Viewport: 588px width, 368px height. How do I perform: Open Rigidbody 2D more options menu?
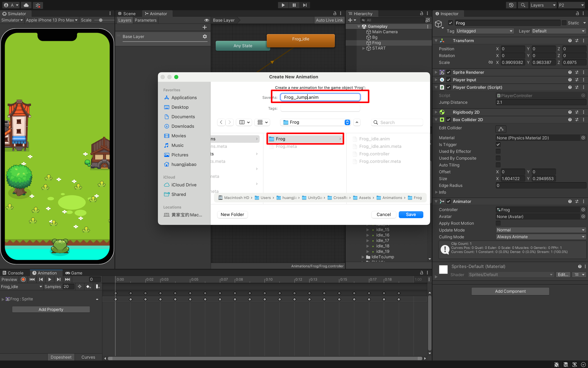coord(584,112)
